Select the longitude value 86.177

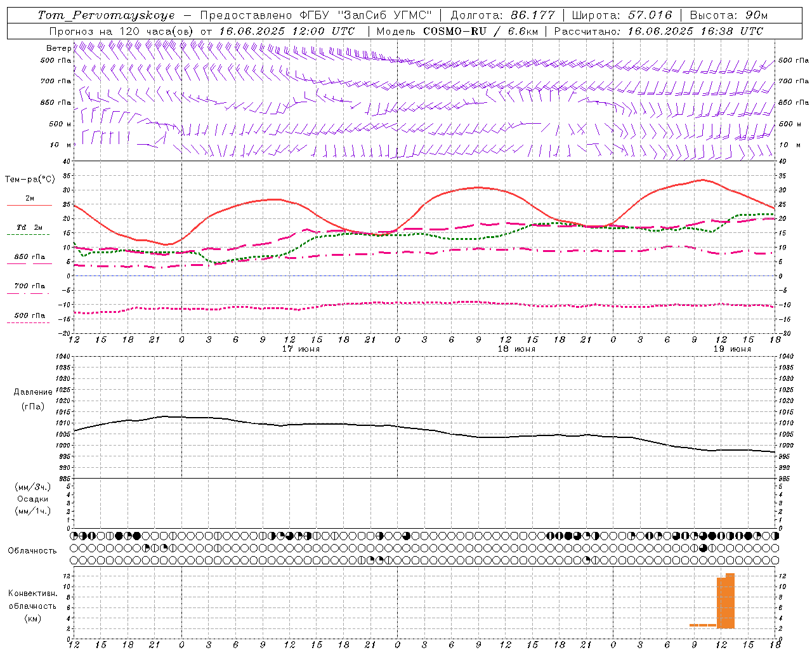(x=532, y=15)
